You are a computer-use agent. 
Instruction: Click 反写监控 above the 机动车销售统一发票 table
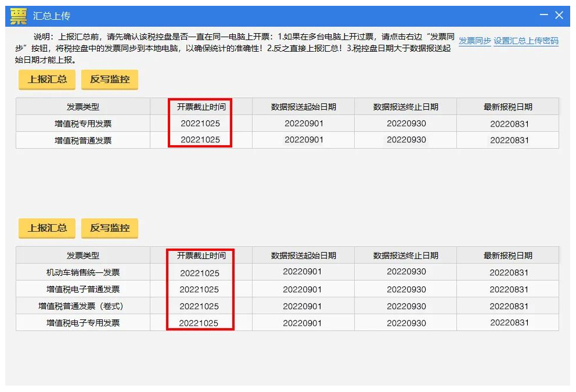(110, 228)
